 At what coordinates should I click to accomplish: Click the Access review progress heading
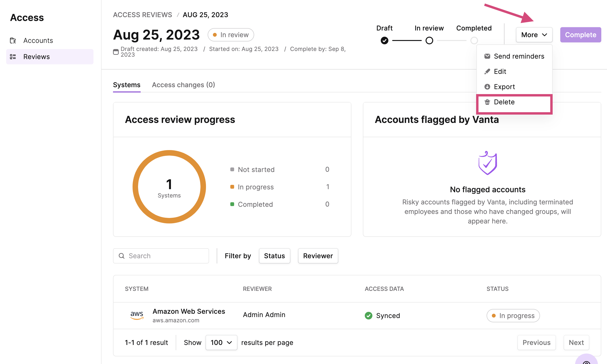coord(180,119)
